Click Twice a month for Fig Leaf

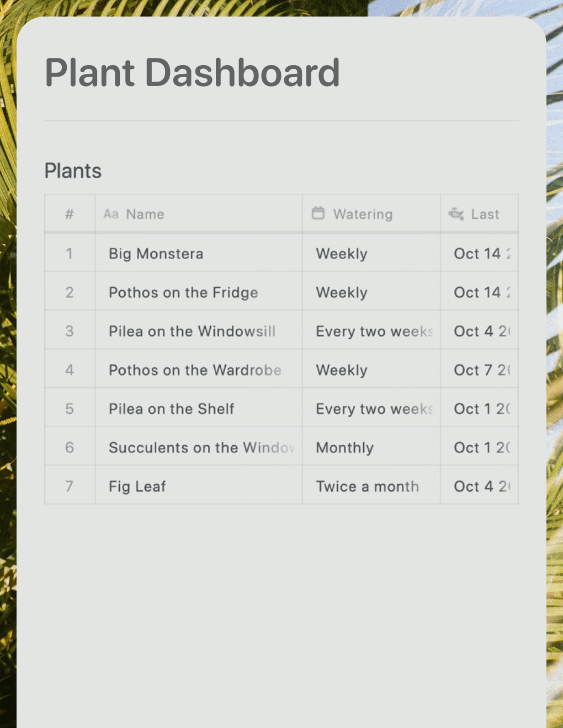pos(367,486)
